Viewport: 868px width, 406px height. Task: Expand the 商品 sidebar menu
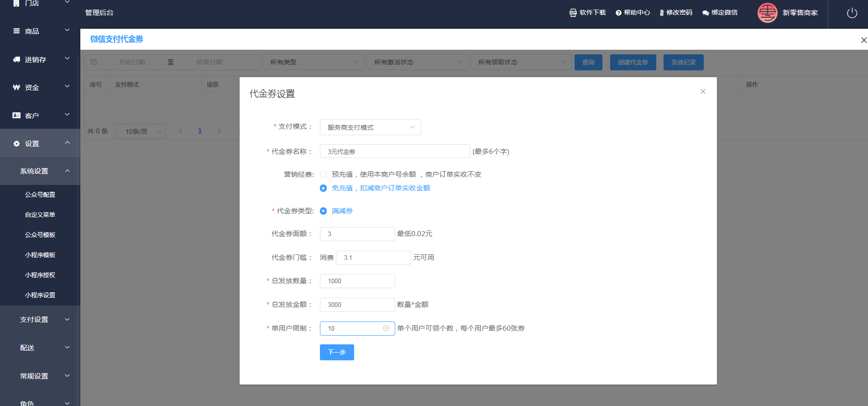click(x=67, y=30)
